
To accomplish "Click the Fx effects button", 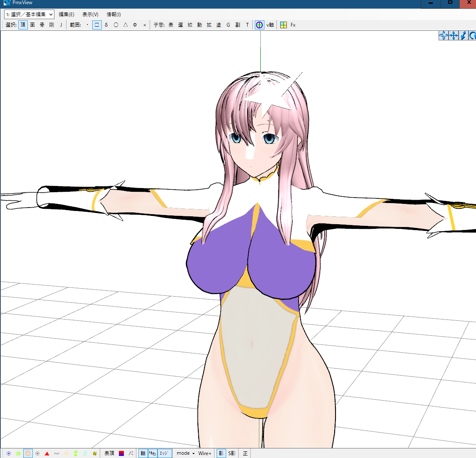I will (x=293, y=25).
